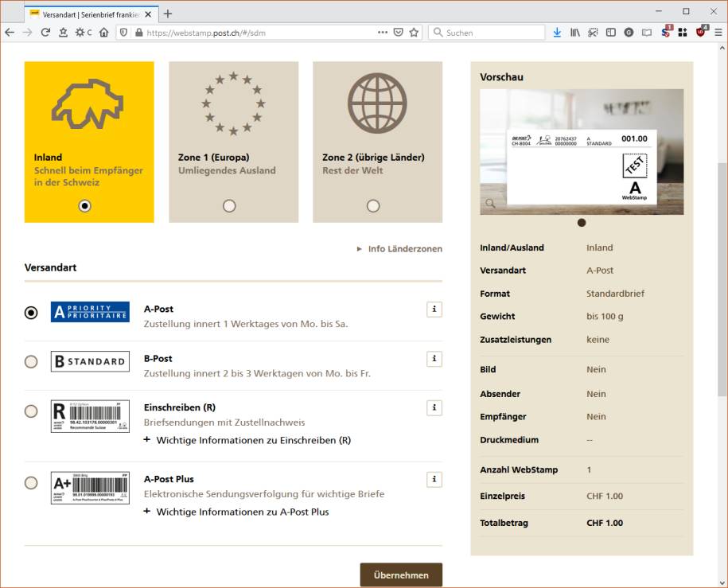Image resolution: width=728 pixels, height=588 pixels.
Task: Select the A-Post shipping radio button
Action: (31, 312)
